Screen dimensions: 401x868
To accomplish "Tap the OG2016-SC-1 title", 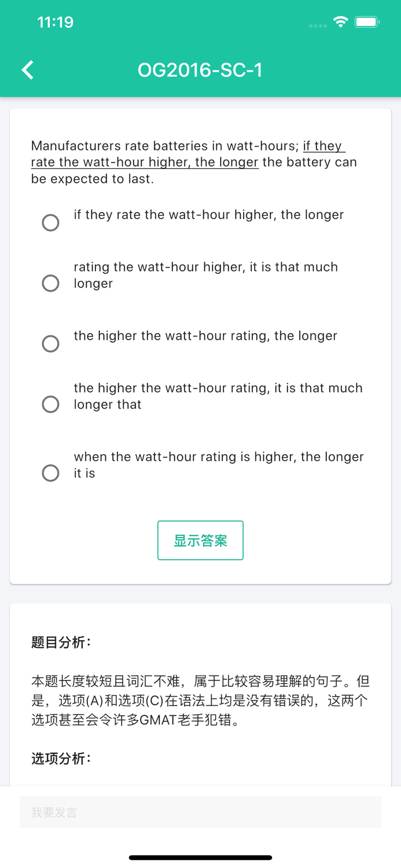I will [200, 69].
